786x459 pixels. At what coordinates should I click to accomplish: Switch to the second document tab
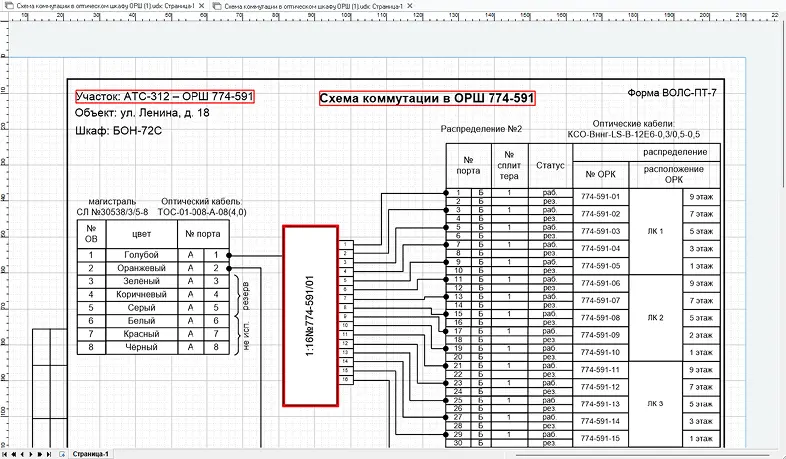tap(315, 5)
